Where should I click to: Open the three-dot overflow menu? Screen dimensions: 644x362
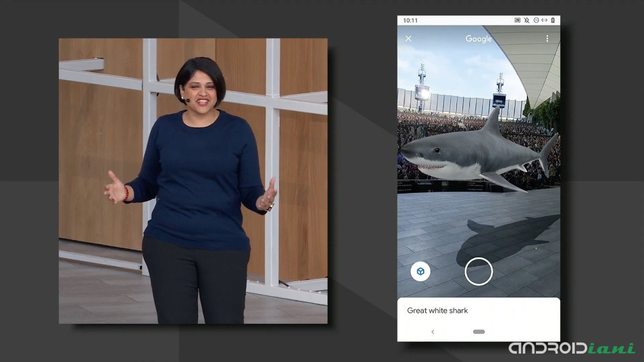tap(547, 38)
